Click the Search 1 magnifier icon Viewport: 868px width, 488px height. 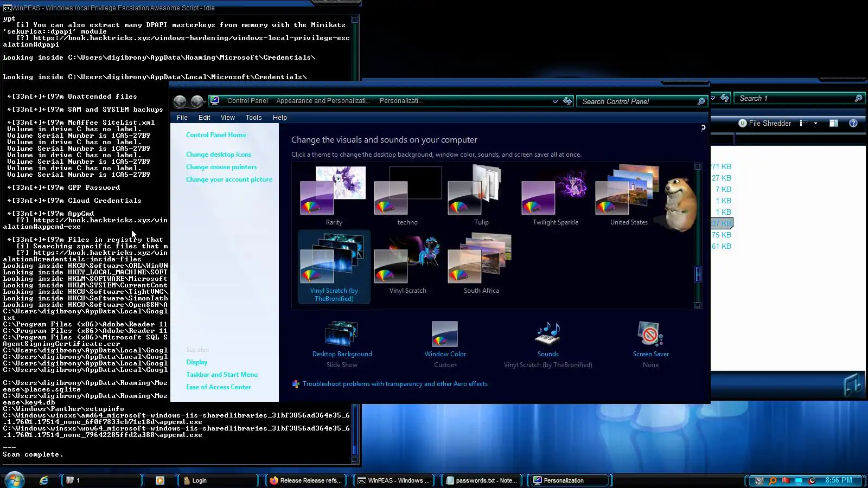pos(858,98)
